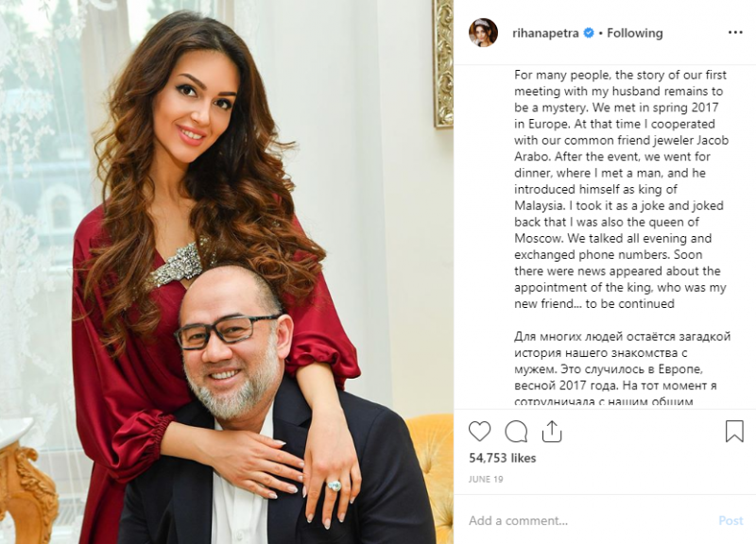Click the post photo of the couple

(227, 272)
